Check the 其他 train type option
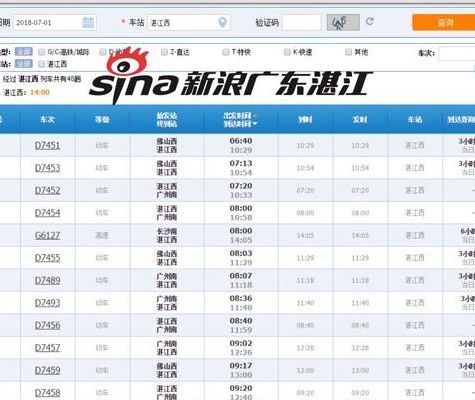This screenshot has width=475, height=400. [x=348, y=52]
